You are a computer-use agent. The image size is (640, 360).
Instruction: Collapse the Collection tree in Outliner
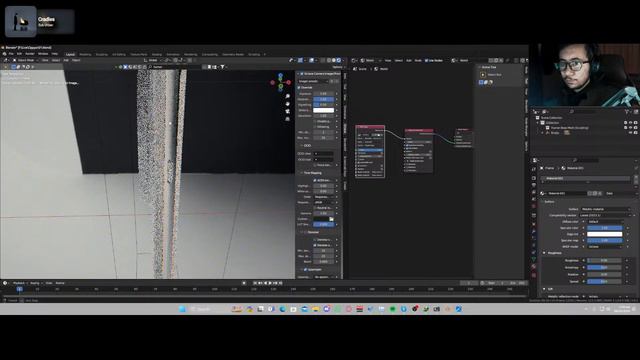538,122
